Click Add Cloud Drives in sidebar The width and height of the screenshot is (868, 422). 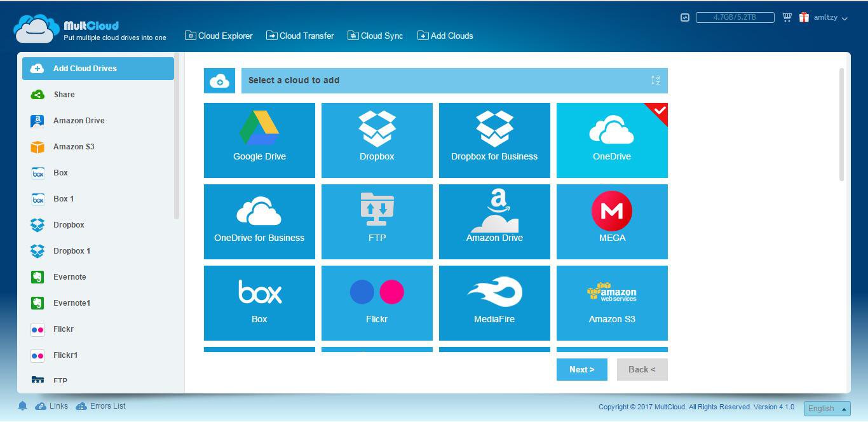(98, 69)
